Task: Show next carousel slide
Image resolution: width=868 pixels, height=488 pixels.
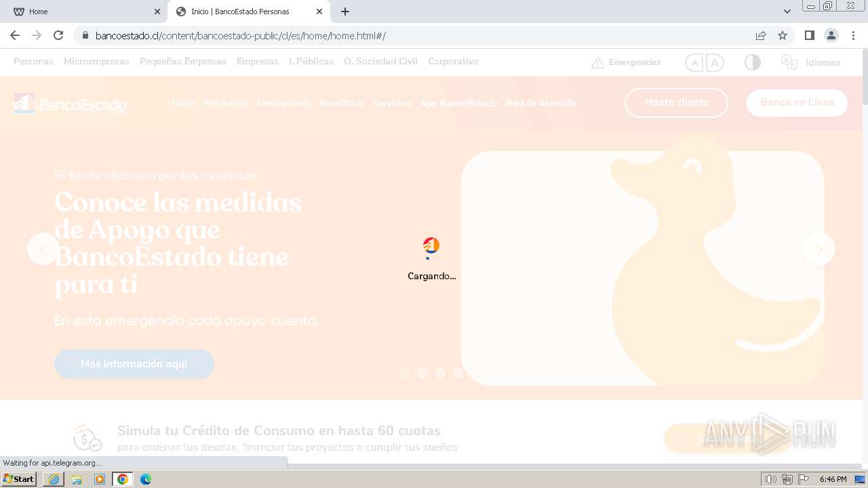Action: tap(819, 249)
